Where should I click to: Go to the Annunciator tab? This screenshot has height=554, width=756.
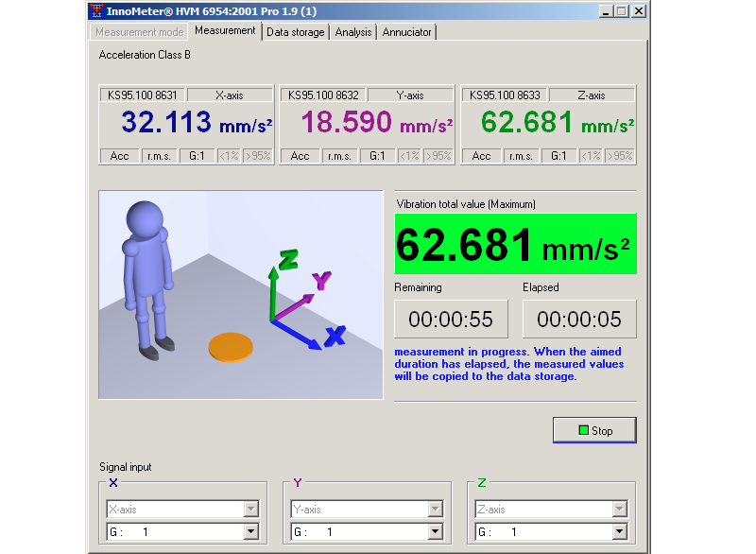(406, 32)
